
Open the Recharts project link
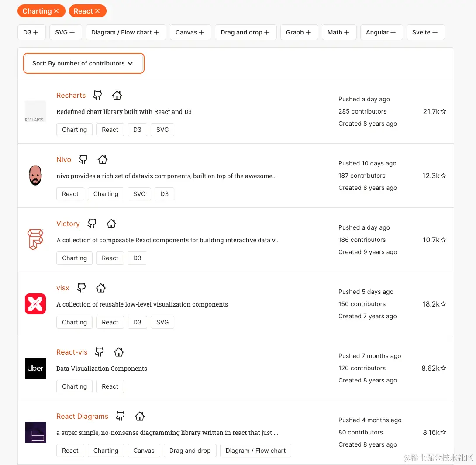point(71,95)
